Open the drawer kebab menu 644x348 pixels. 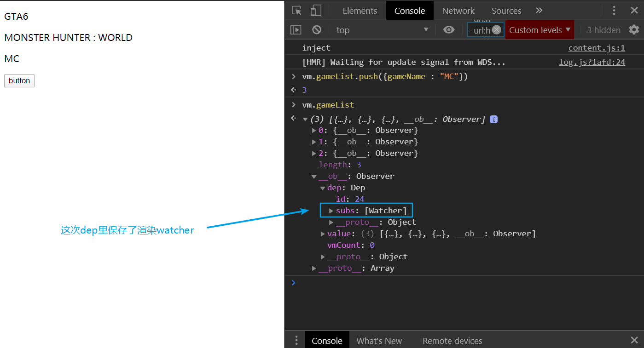296,341
